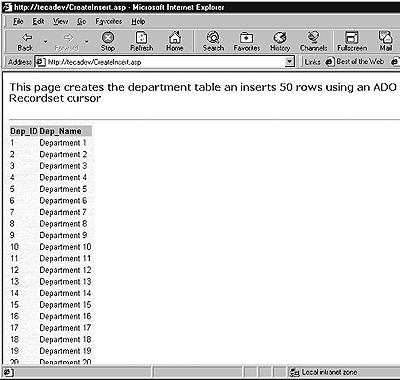This screenshot has width=400, height=380.
Task: Click the Links toolbar label
Action: tap(312, 62)
